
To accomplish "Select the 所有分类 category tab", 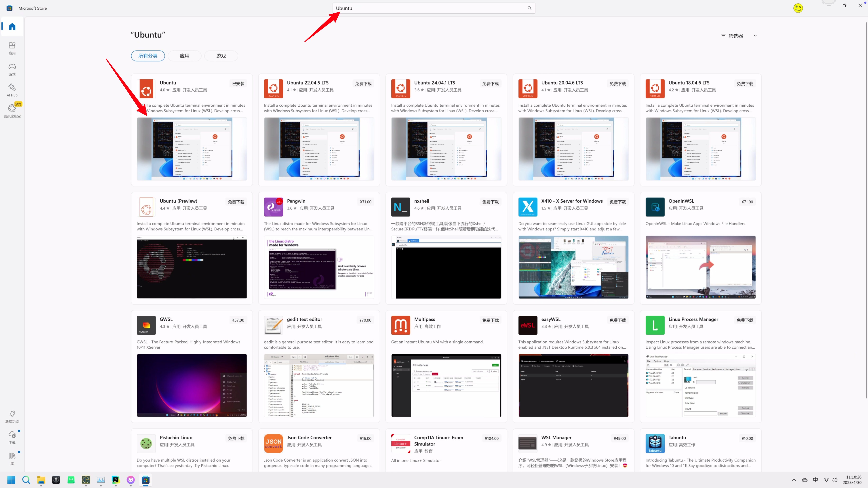I will [148, 56].
